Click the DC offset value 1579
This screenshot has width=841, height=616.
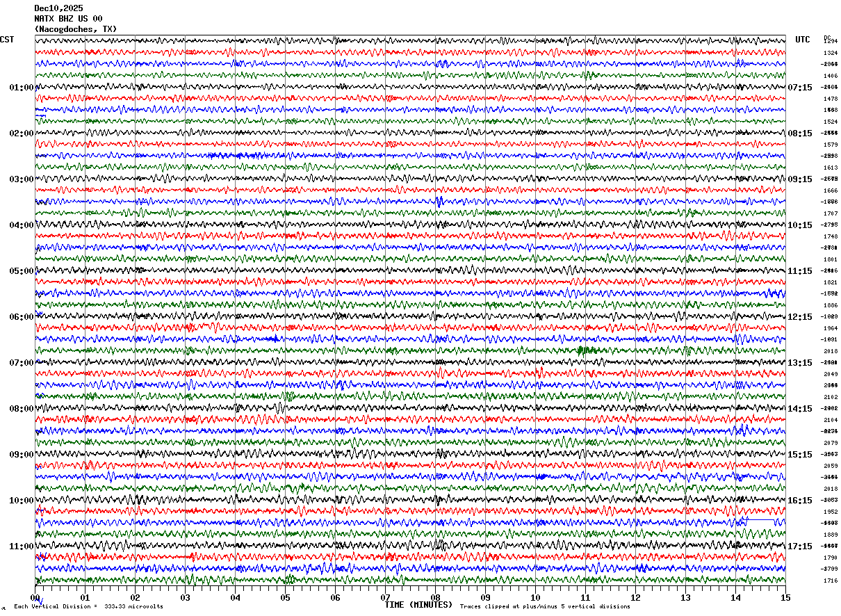[x=831, y=145]
